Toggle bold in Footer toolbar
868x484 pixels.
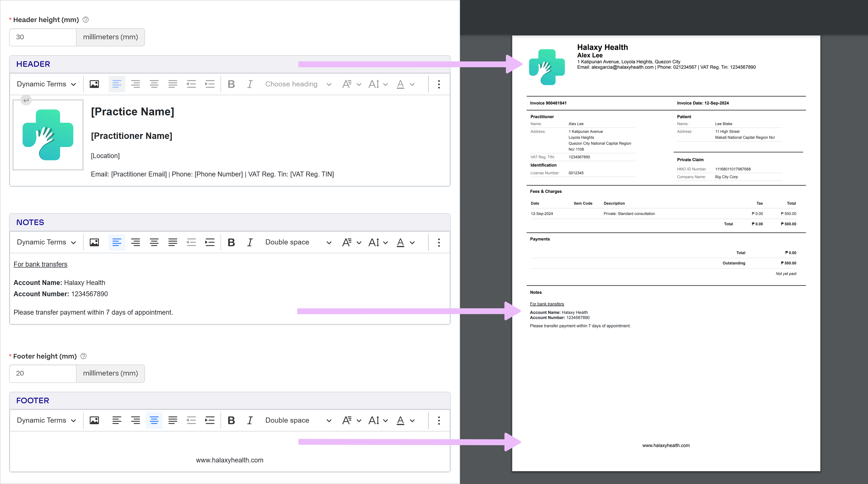[x=231, y=420]
